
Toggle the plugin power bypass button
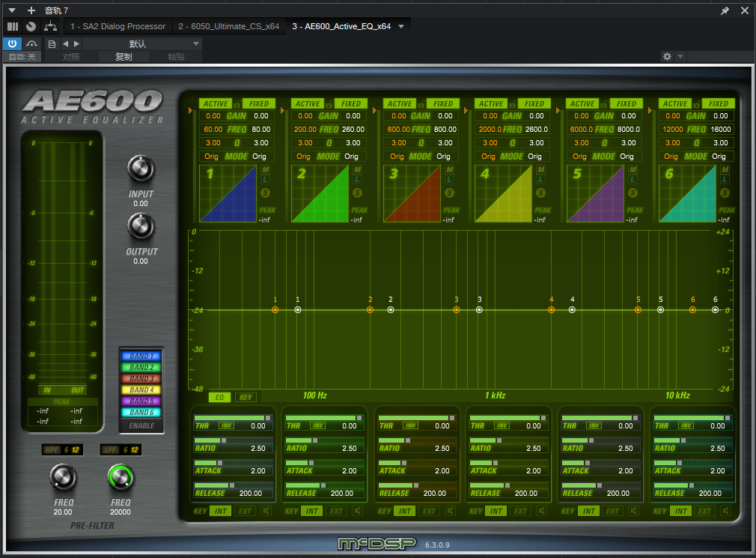coord(12,44)
